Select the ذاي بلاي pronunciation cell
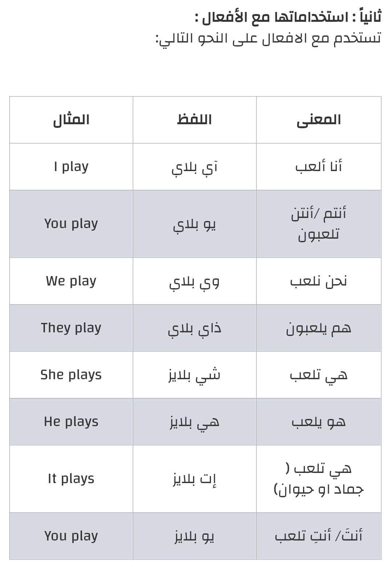392x567 pixels. (195, 328)
